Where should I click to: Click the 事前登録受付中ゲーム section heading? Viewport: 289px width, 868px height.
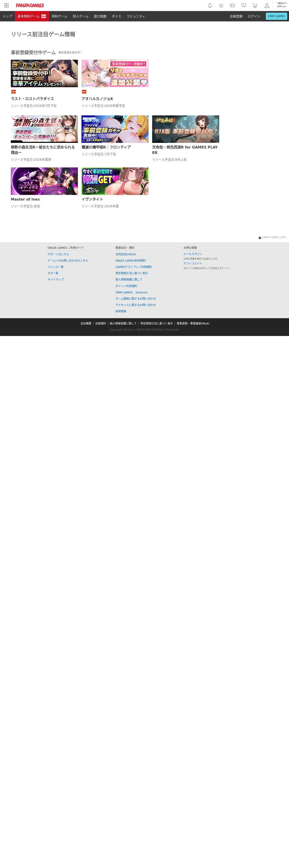click(33, 53)
